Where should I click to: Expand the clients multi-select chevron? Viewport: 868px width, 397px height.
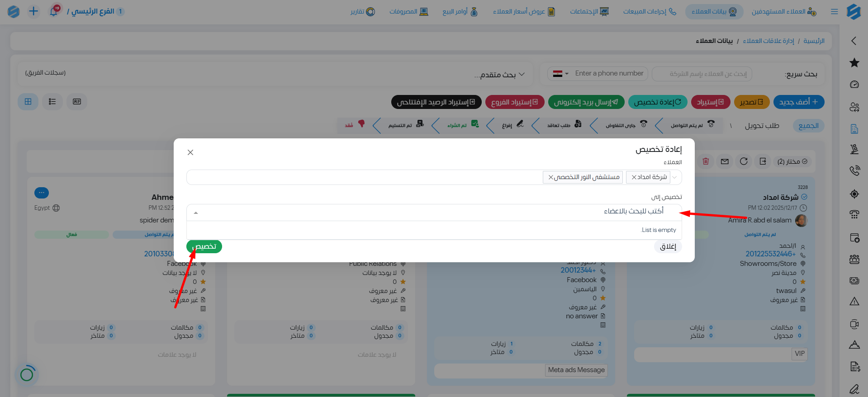[675, 177]
